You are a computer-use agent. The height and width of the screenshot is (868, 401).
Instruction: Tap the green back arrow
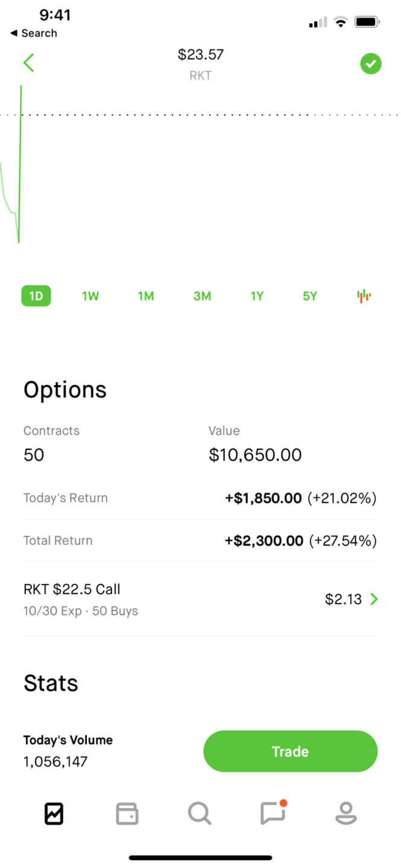(x=28, y=63)
